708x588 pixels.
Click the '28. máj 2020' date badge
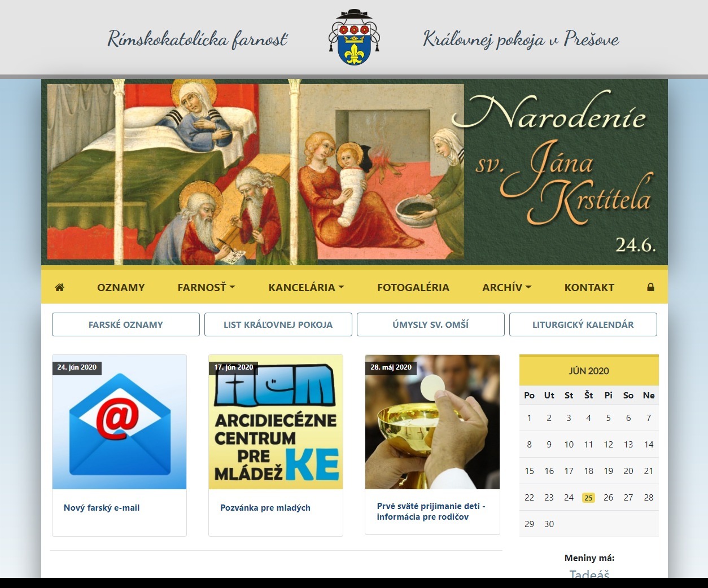point(391,367)
